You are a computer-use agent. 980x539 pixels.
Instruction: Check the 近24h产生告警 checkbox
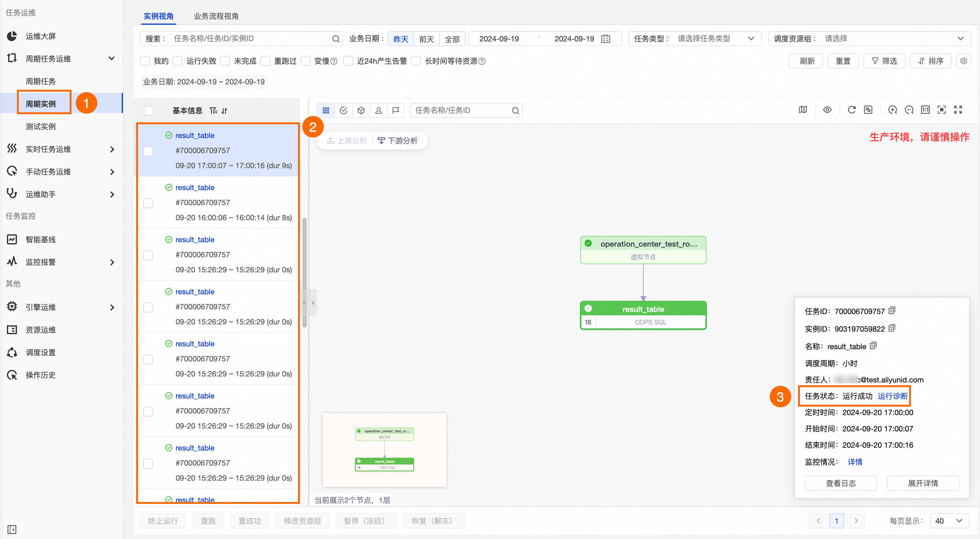(348, 61)
